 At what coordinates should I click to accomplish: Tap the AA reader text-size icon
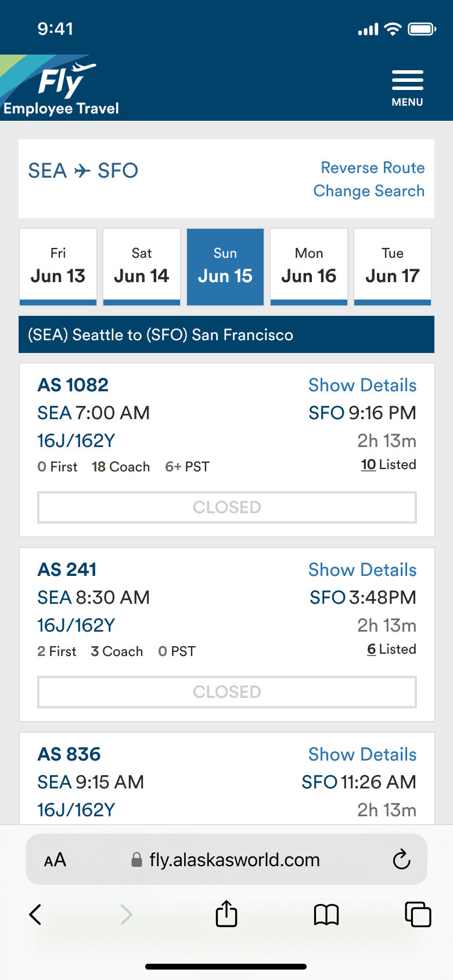point(55,860)
